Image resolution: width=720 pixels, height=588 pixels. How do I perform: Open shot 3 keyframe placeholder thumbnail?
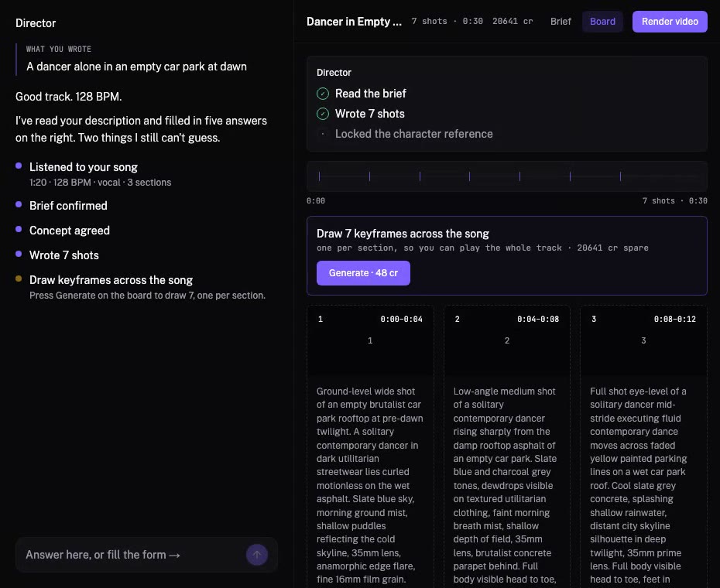643,340
